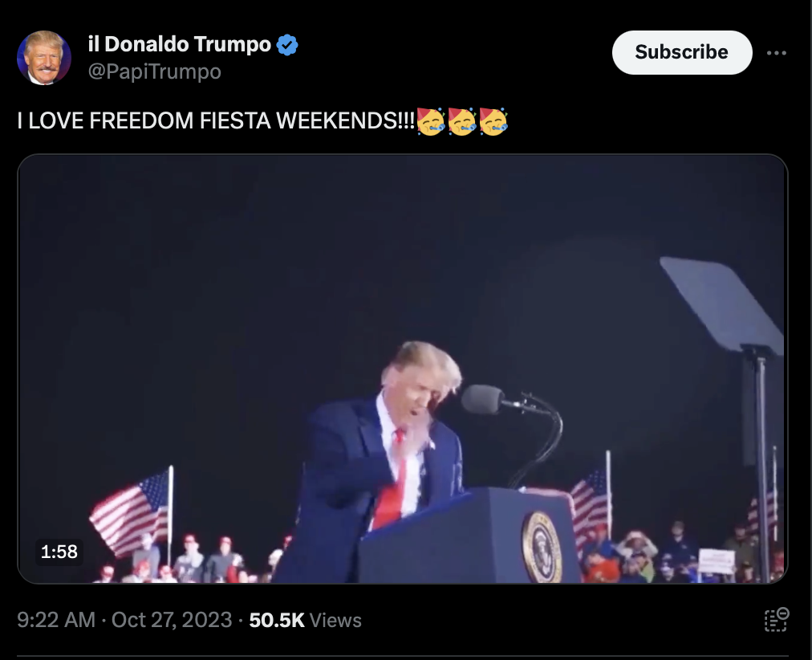Open il Donaldo Trumpo profile avatar

pos(44,58)
